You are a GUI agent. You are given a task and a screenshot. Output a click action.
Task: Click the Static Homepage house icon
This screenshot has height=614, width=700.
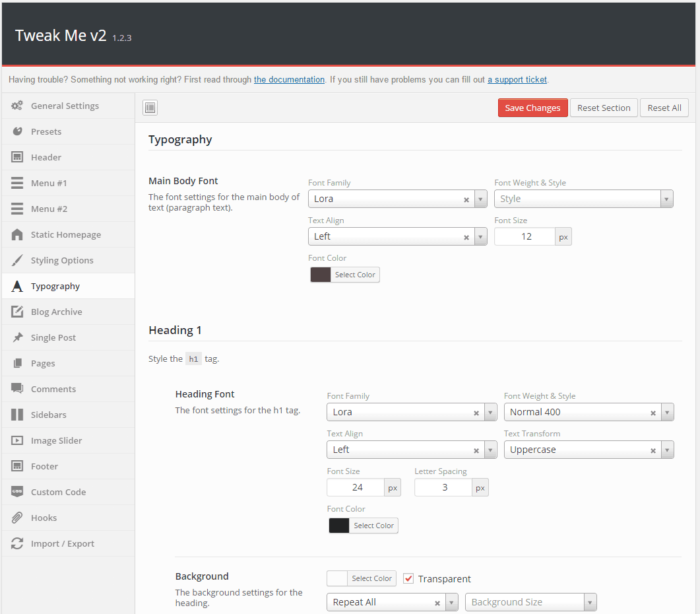click(x=17, y=234)
